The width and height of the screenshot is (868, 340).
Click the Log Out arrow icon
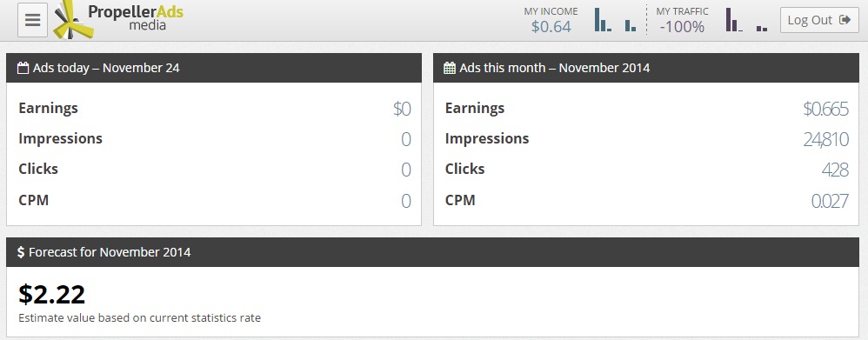coord(845,20)
